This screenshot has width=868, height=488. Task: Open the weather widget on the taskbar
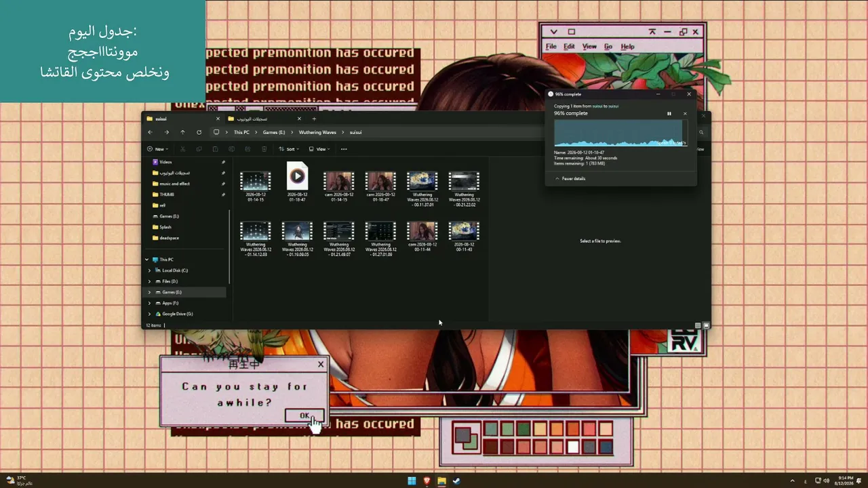pos(19,481)
